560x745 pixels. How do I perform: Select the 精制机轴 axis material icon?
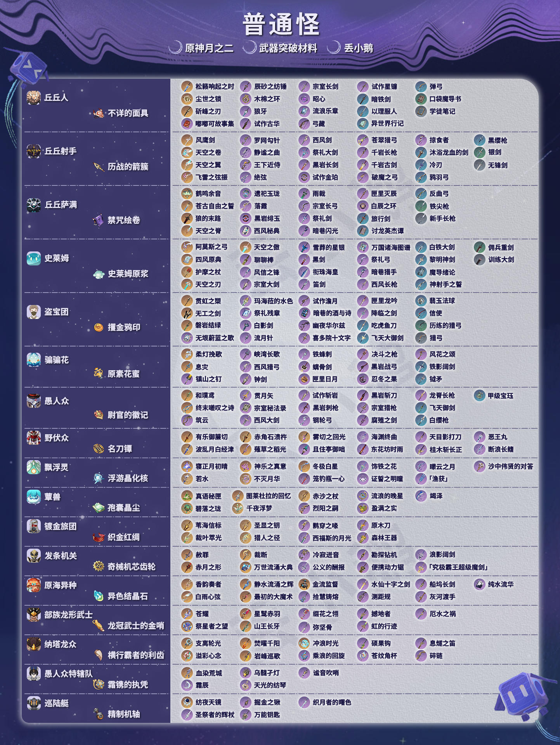[99, 714]
